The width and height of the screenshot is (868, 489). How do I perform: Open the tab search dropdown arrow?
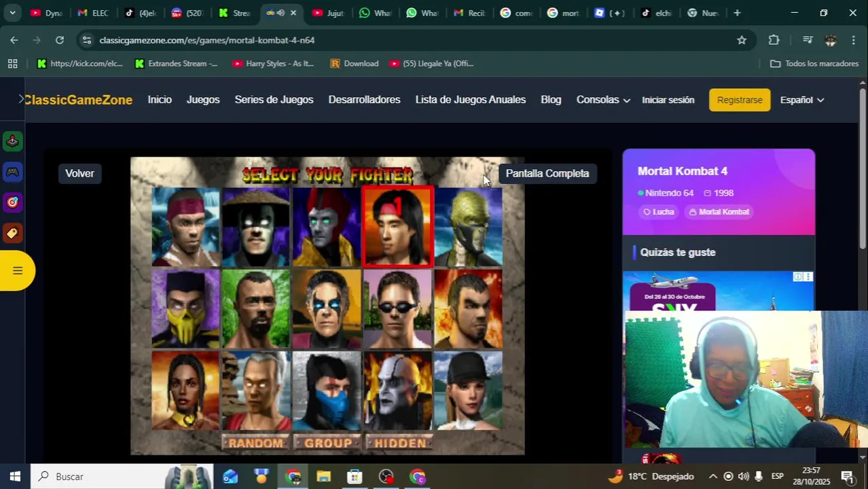pyautogui.click(x=12, y=13)
